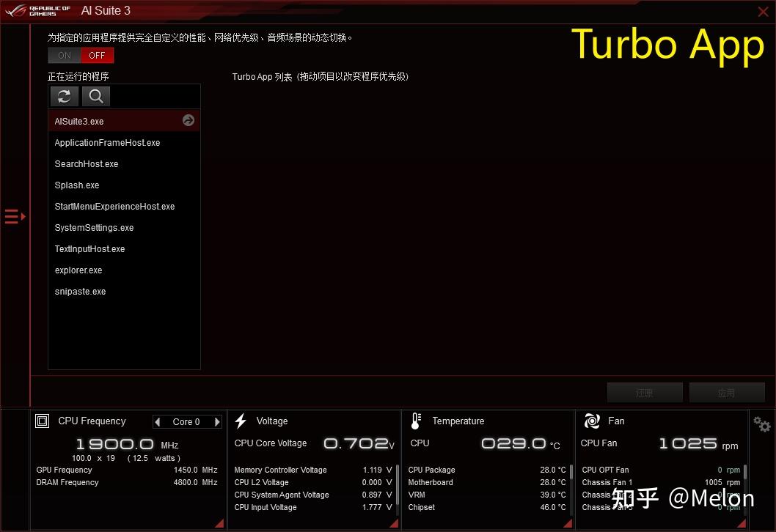
Task: Click the 还原 restore button
Action: (645, 393)
